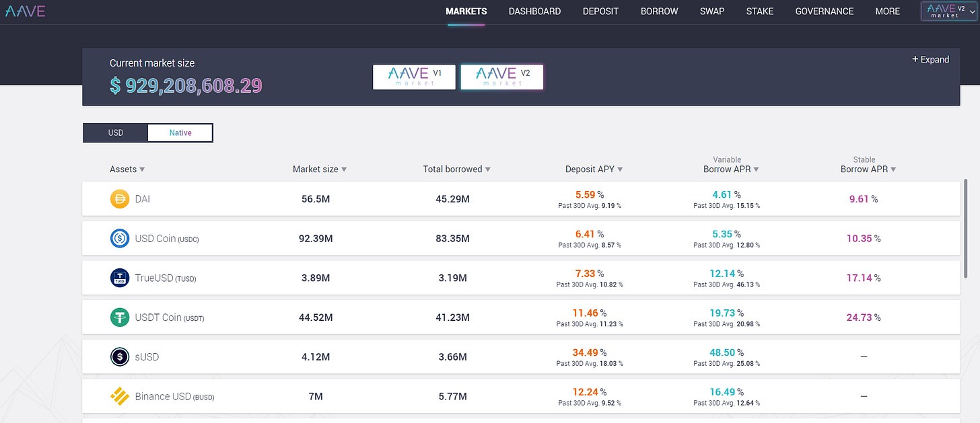The width and height of the screenshot is (980, 423).
Task: Click BUSD deposit APY 12.24 %
Action: (590, 391)
